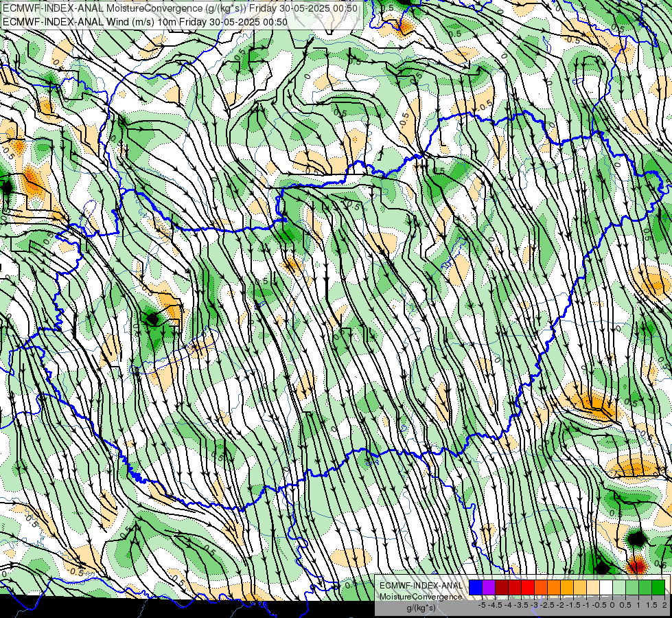This screenshot has width=672, height=618.
Task: Click the -5 tick label in legend
Action: (x=482, y=605)
